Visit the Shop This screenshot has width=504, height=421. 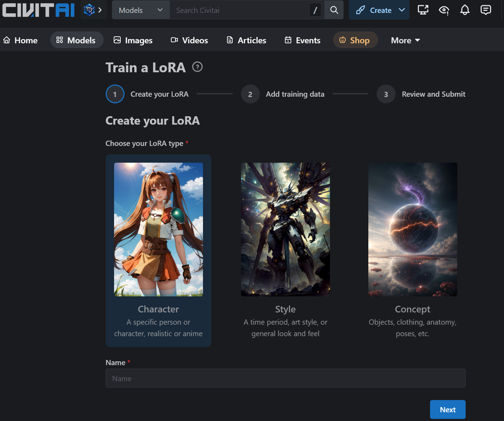coord(355,40)
